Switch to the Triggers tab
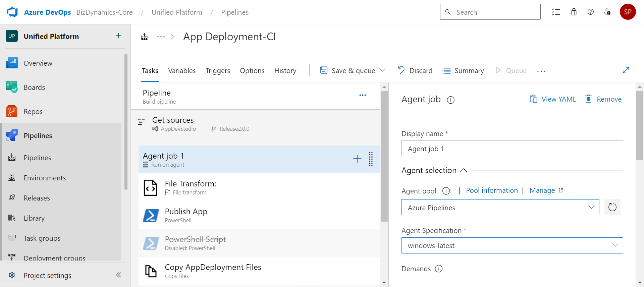This screenshot has width=644, height=287. point(218,71)
